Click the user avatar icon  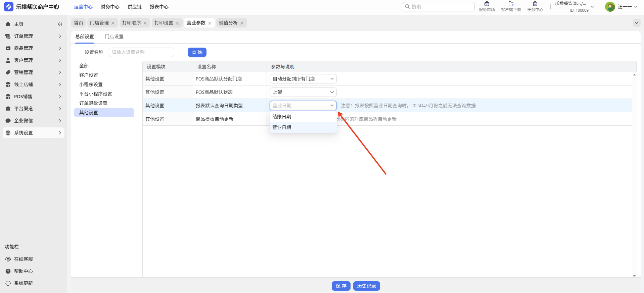tap(610, 7)
